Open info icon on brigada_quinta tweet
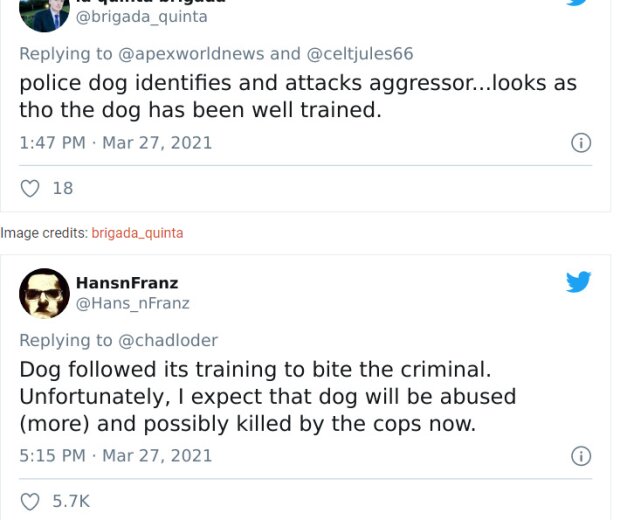 (581, 143)
